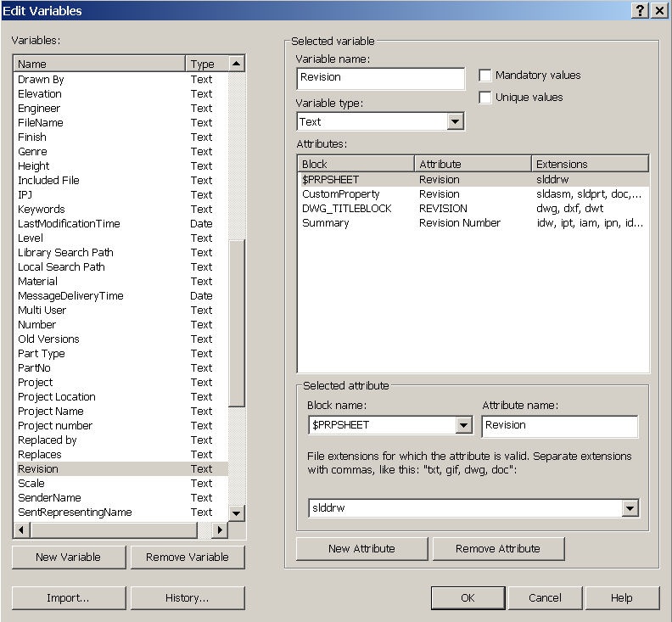Screen dimensions: 672x622
Task: Click the right arrow of the horizontal scrollbar
Action: [220, 530]
